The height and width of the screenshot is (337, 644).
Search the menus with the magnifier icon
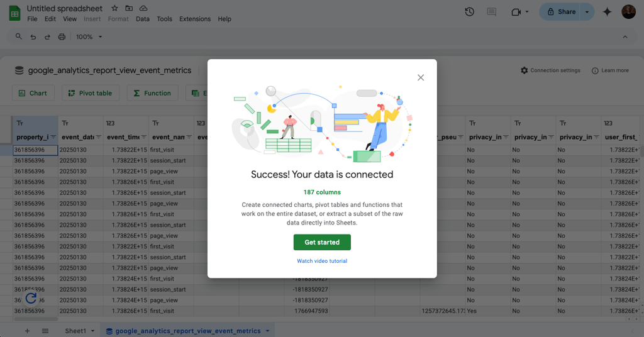click(x=18, y=36)
